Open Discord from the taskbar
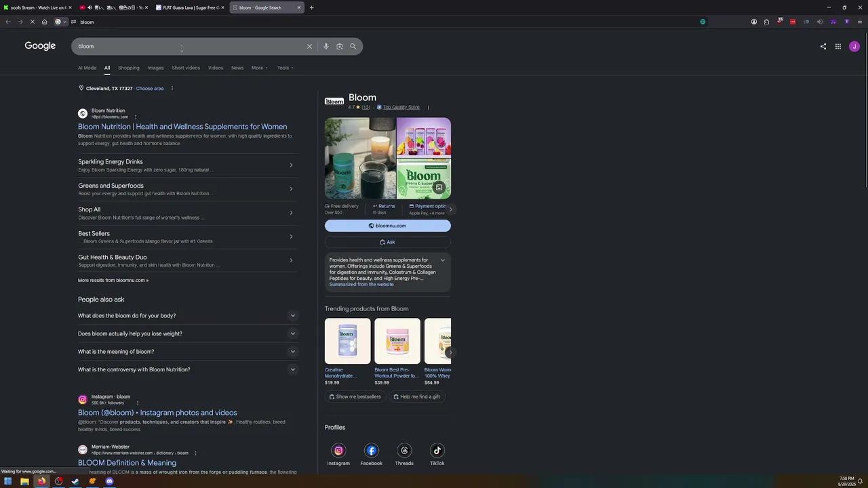 [x=109, y=481]
